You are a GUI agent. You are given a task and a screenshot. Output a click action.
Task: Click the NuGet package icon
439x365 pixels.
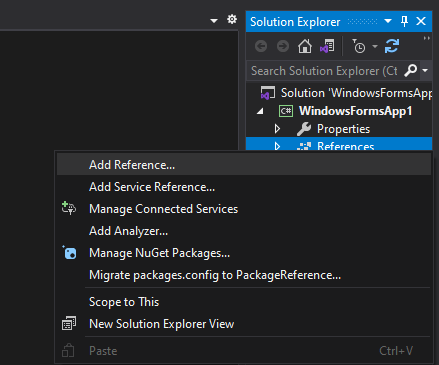tap(69, 253)
